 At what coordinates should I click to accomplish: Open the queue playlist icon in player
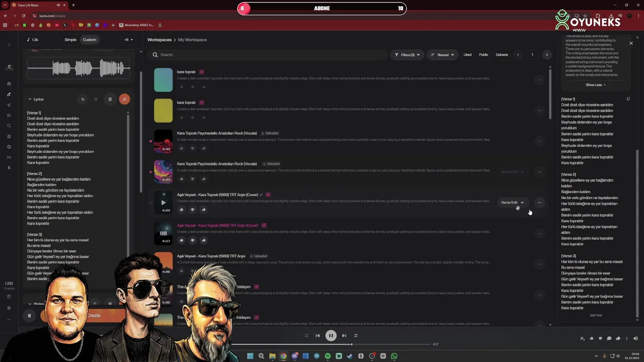(583, 338)
